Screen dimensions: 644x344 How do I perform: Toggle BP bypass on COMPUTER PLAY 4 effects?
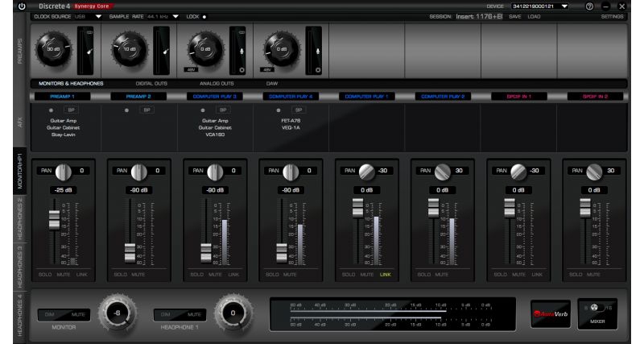299,110
